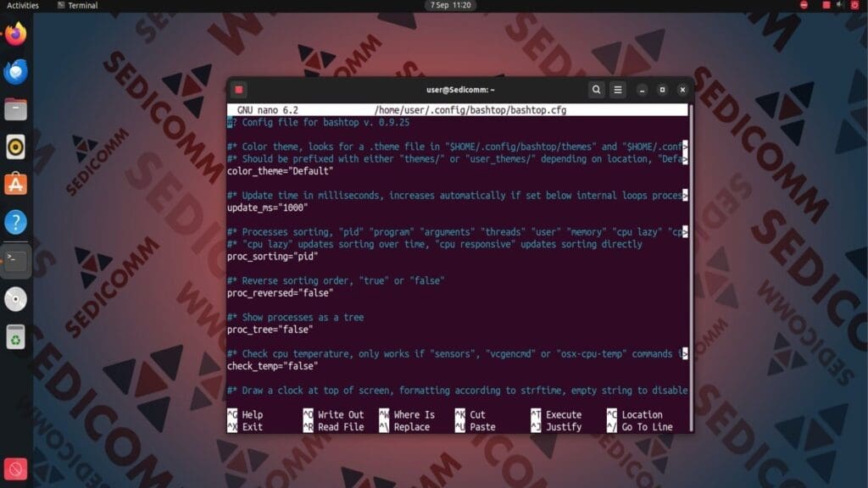Click Where Is in nano's shortcut bar
868x488 pixels.
click(415, 414)
